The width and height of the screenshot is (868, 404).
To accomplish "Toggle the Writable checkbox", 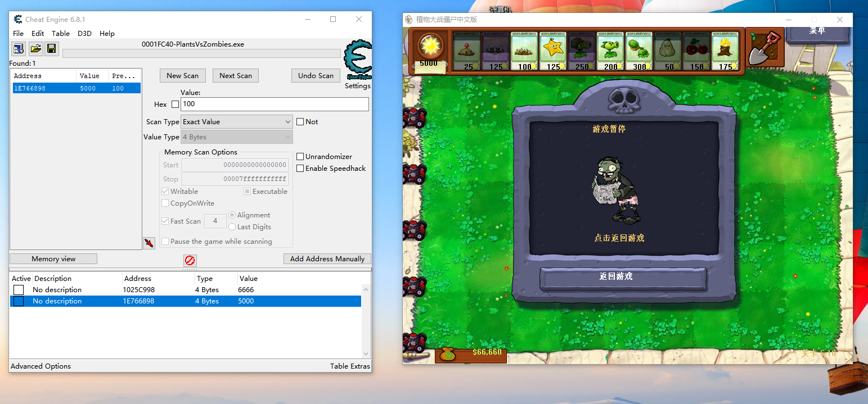I will pos(165,191).
